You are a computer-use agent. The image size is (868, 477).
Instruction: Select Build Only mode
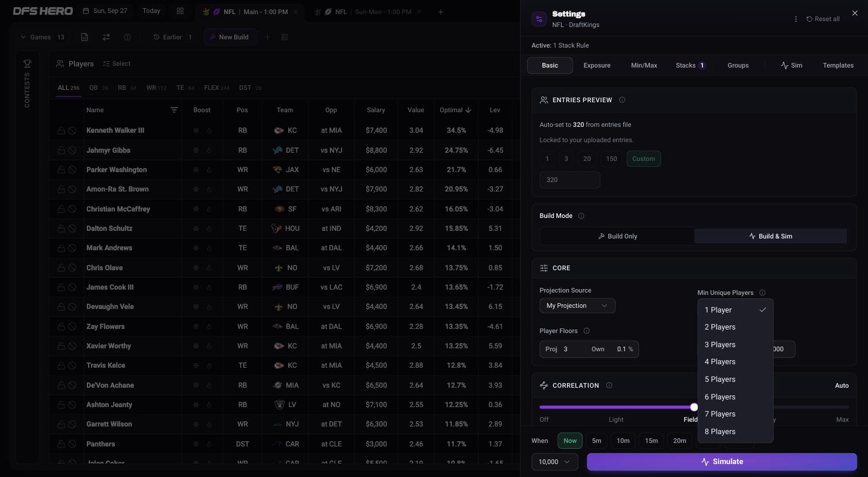point(617,236)
